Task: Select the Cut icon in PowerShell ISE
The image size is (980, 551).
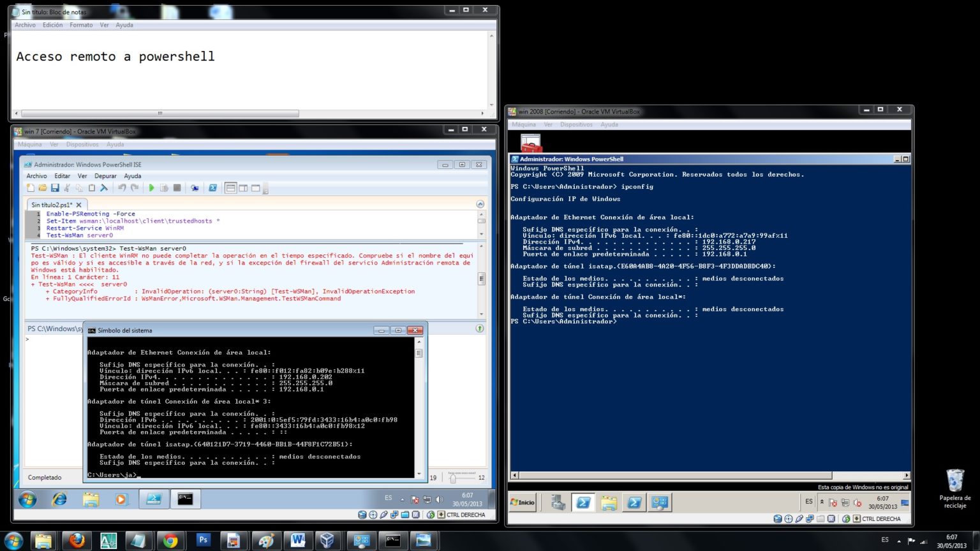Action: [x=68, y=187]
